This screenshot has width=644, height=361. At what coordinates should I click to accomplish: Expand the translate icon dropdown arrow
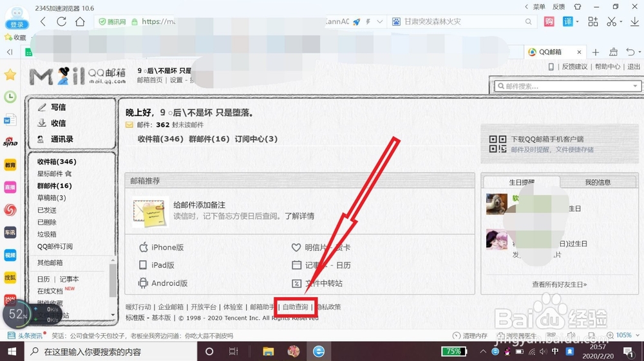click(x=577, y=22)
